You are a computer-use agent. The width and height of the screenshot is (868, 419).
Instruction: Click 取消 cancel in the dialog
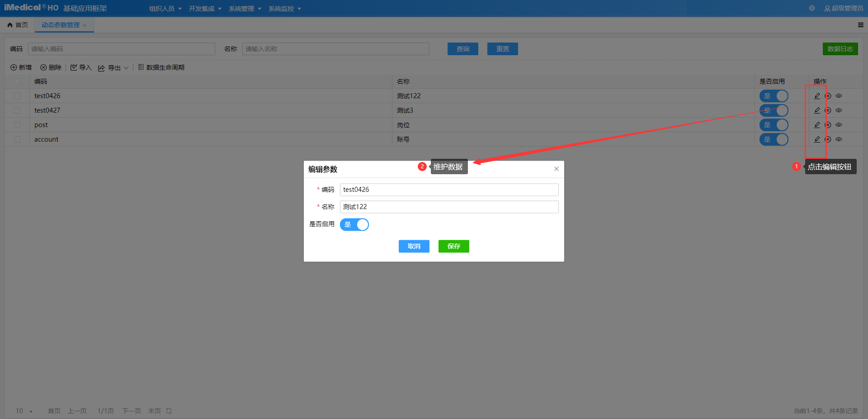coord(414,246)
